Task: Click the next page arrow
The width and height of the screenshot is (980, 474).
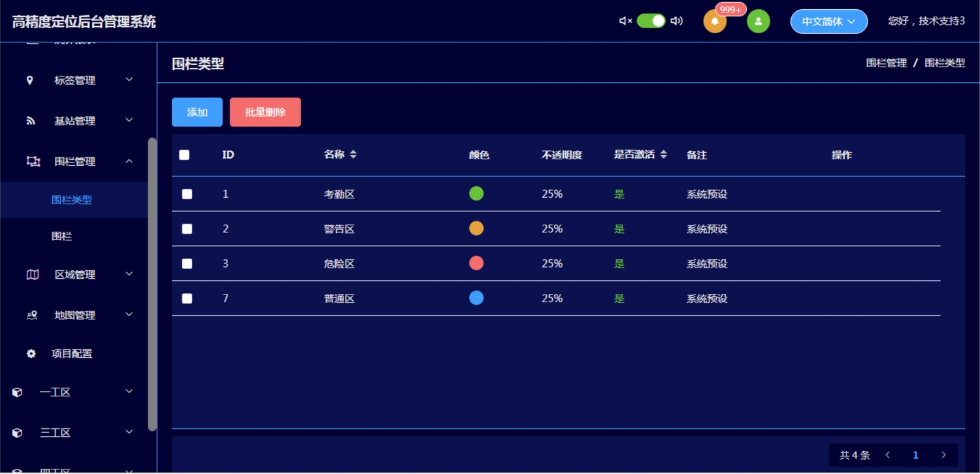Action: pos(943,455)
